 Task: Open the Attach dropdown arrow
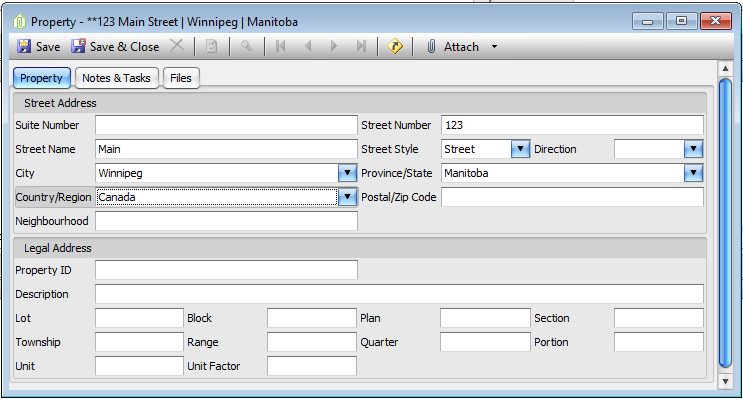coord(494,46)
